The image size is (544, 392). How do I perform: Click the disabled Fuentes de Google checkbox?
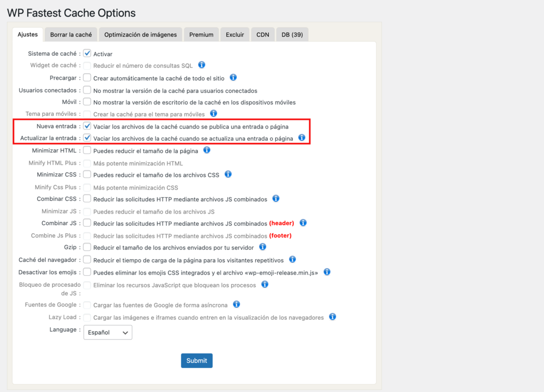click(x=87, y=305)
